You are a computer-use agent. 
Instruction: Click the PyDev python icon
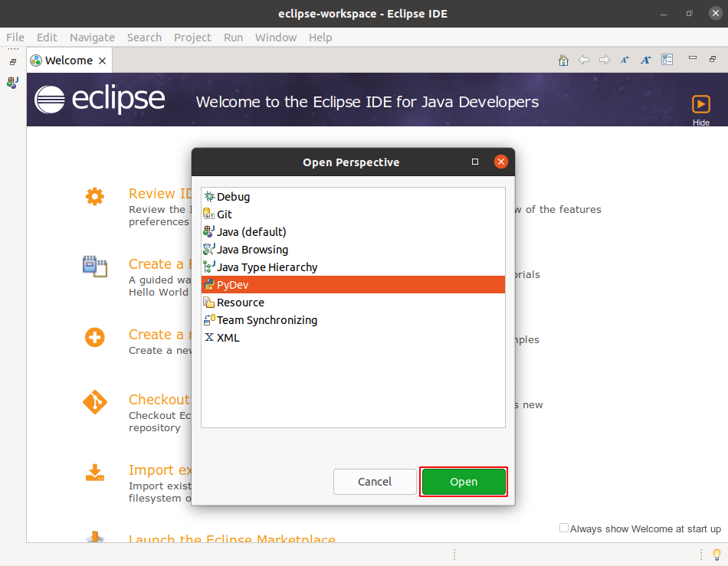tap(209, 284)
